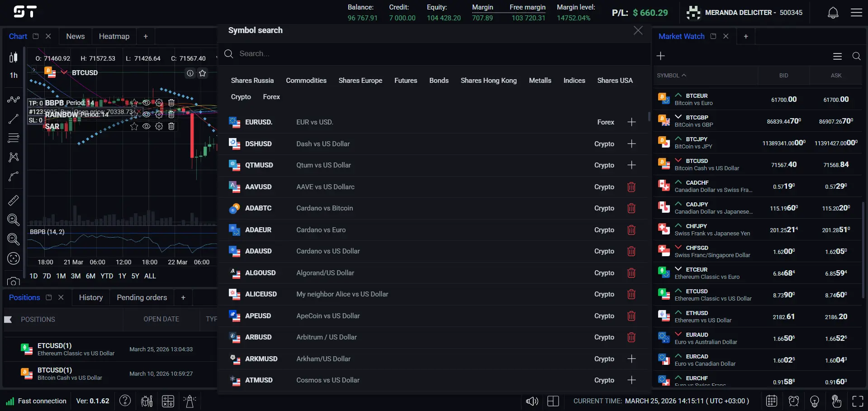Image resolution: width=868 pixels, height=411 pixels.
Task: Open the alarm clock icon in status bar
Action: pos(793,401)
